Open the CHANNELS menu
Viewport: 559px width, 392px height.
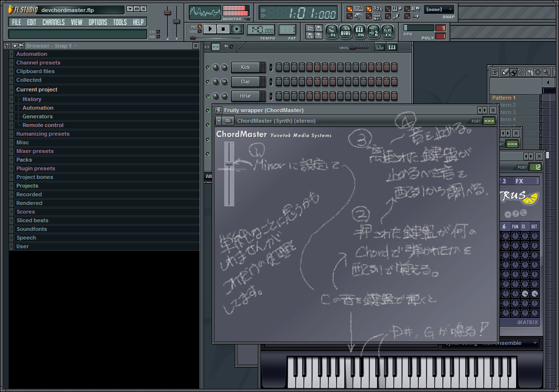[53, 22]
